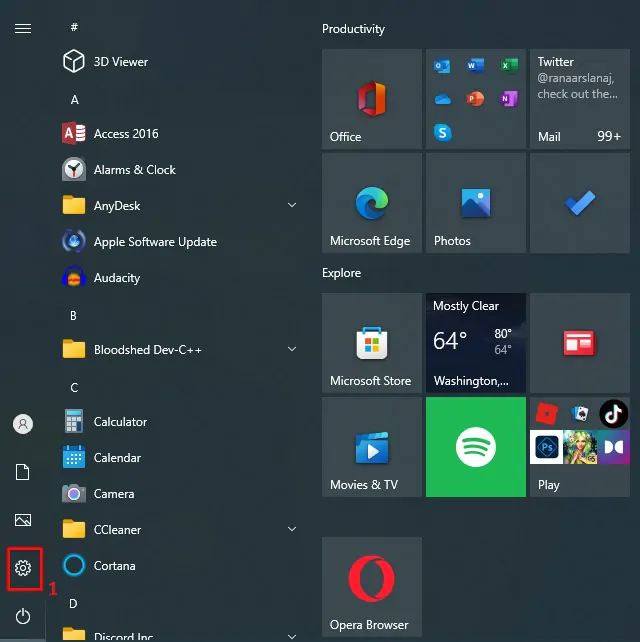Launch Apple Software Update
Viewport: 640px width, 642px height.
[179, 242]
